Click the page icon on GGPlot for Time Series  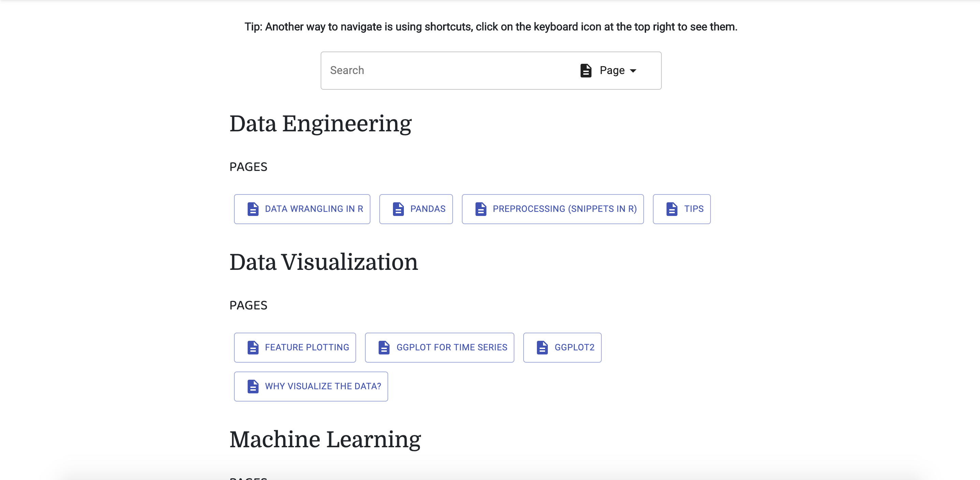(384, 348)
